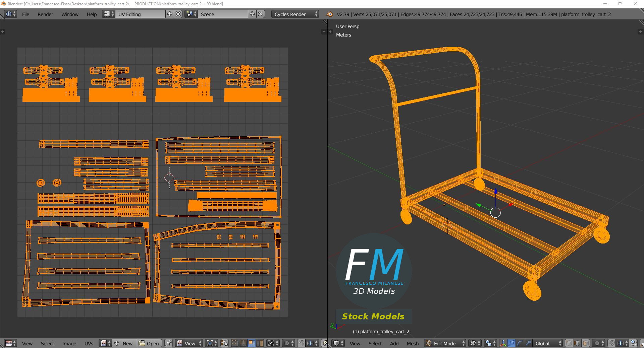Image resolution: width=644 pixels, height=348 pixels.
Task: Open UV sticky selection mode dropdown
Action: coord(273,343)
